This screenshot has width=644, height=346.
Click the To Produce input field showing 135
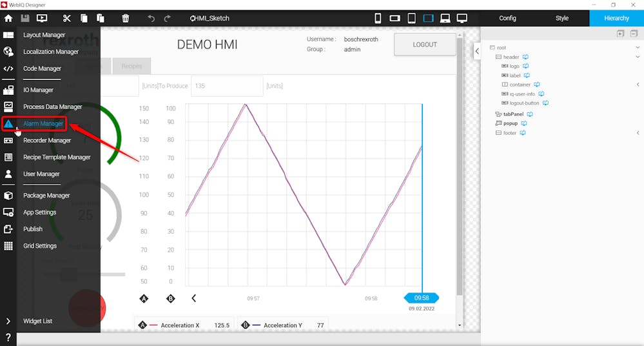point(227,86)
